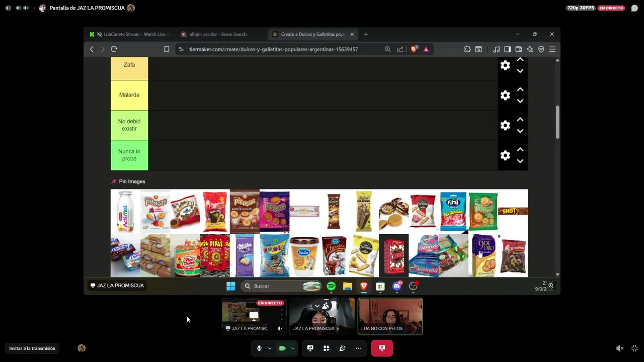The height and width of the screenshot is (362, 644).
Task: Move the Nunca lo probé tier up
Action: 520,150
